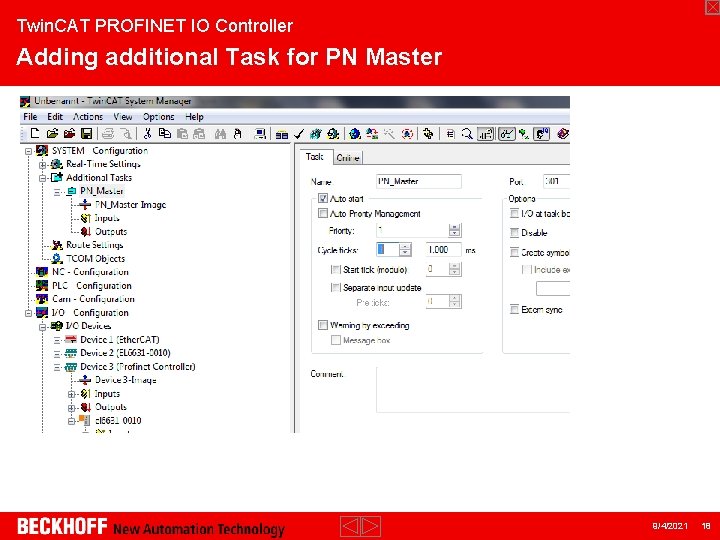Click the PLC - Configuration icon
Image resolution: width=720 pixels, height=540 pixels.
[42, 286]
